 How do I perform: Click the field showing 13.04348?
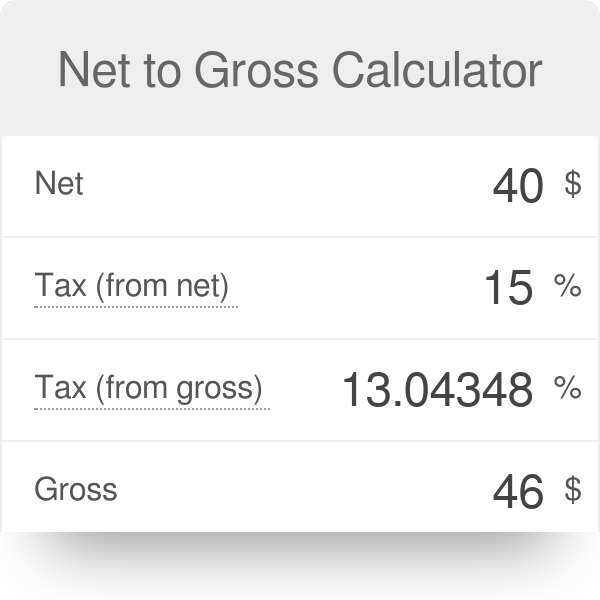click(x=437, y=390)
